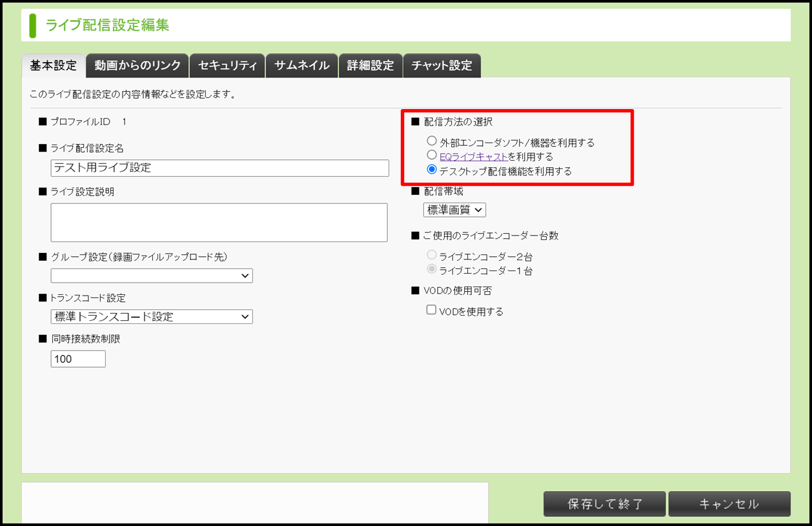Viewport: 812px width, 526px height.
Task: Expand the トランスコード設定 dropdown
Action: click(x=152, y=317)
